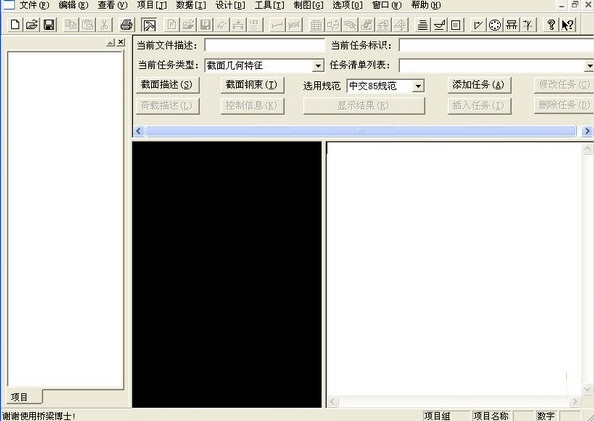Click the 荷载描述(L) button
Viewport: 594px width, 421px height.
(x=167, y=106)
